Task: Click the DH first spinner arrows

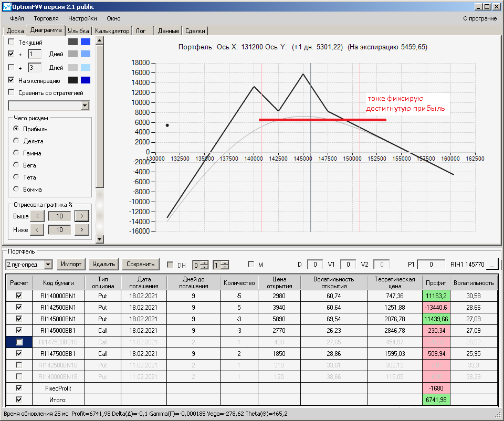Action: coord(204,265)
